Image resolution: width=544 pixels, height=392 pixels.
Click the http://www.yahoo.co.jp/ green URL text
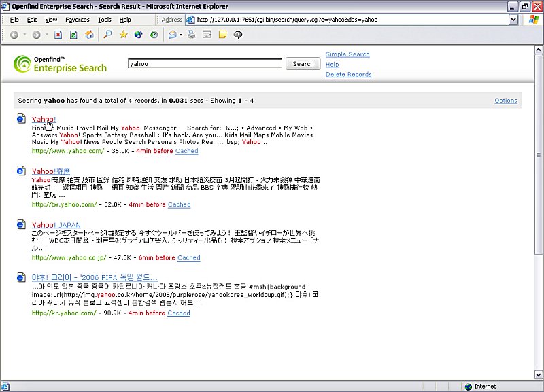tap(69, 258)
